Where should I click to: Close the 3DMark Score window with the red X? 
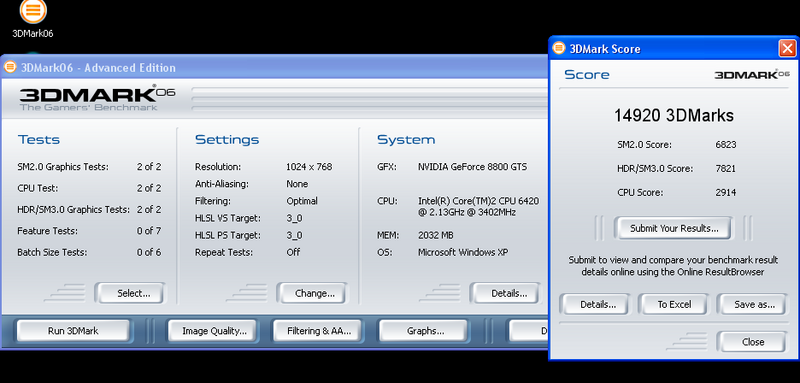click(x=787, y=49)
